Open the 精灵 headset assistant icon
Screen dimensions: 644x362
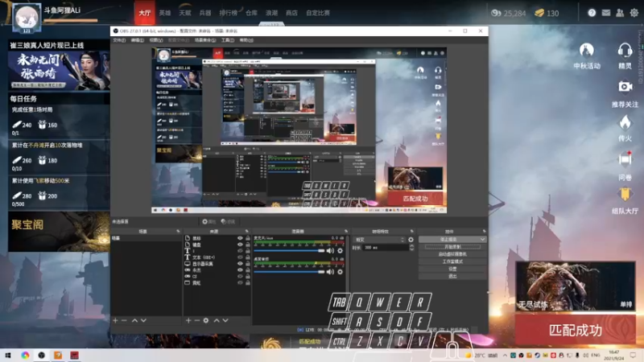click(x=625, y=51)
